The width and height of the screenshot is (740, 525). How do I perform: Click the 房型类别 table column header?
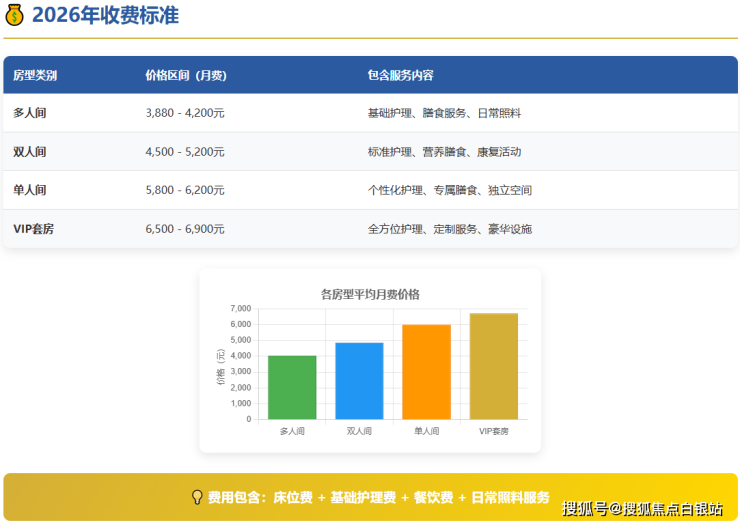[x=35, y=75]
